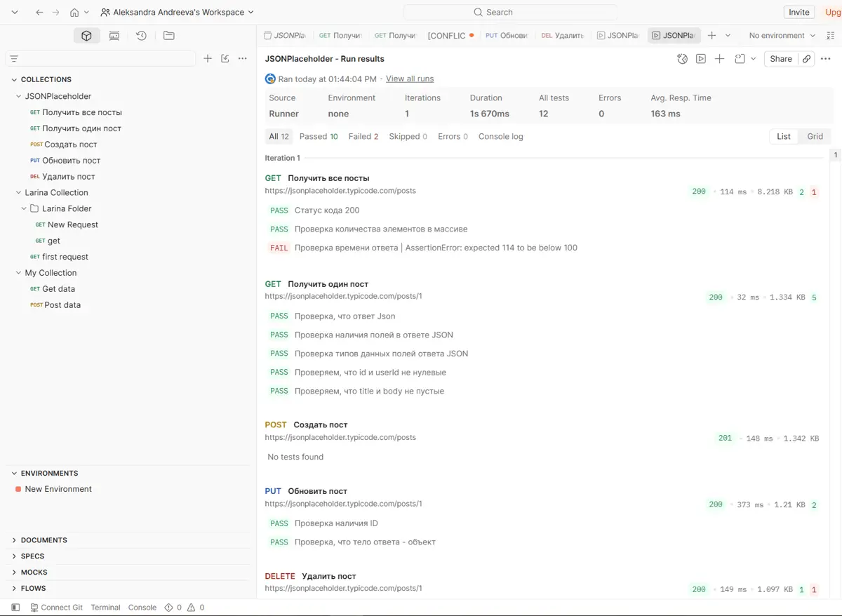Collapse the JSONPlaceholder collection
This screenshot has width=842, height=616.
[x=19, y=96]
